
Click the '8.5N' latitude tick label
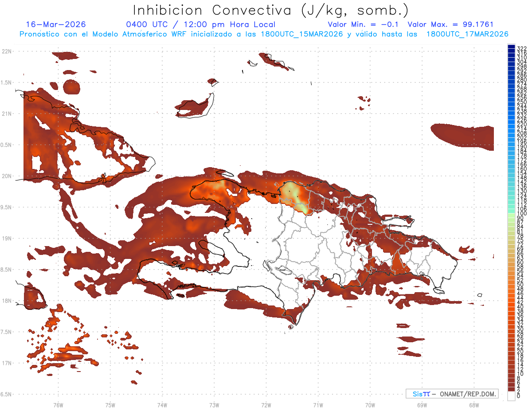pos(6,270)
